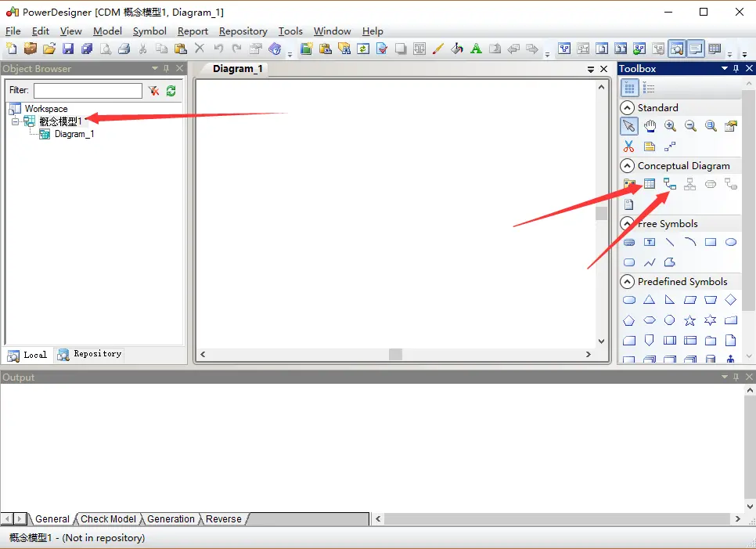Collapse the Conceptual Diagram section
Viewport: 756px width, 549px height.
click(x=627, y=165)
